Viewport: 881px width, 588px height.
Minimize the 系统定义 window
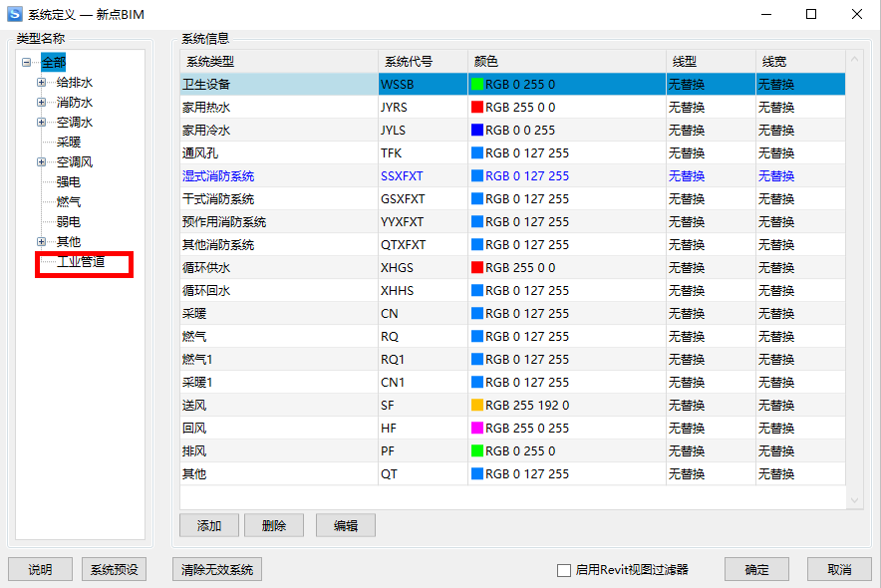click(x=765, y=14)
